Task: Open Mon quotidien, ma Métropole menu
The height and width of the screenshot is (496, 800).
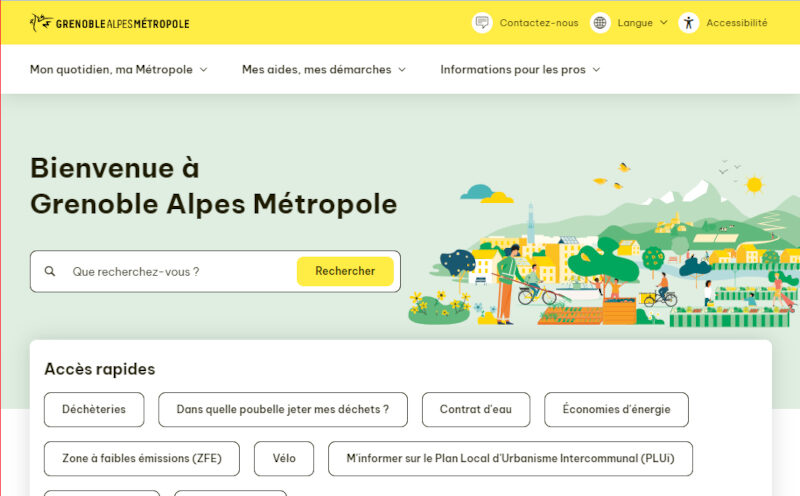Action: pyautogui.click(x=118, y=69)
